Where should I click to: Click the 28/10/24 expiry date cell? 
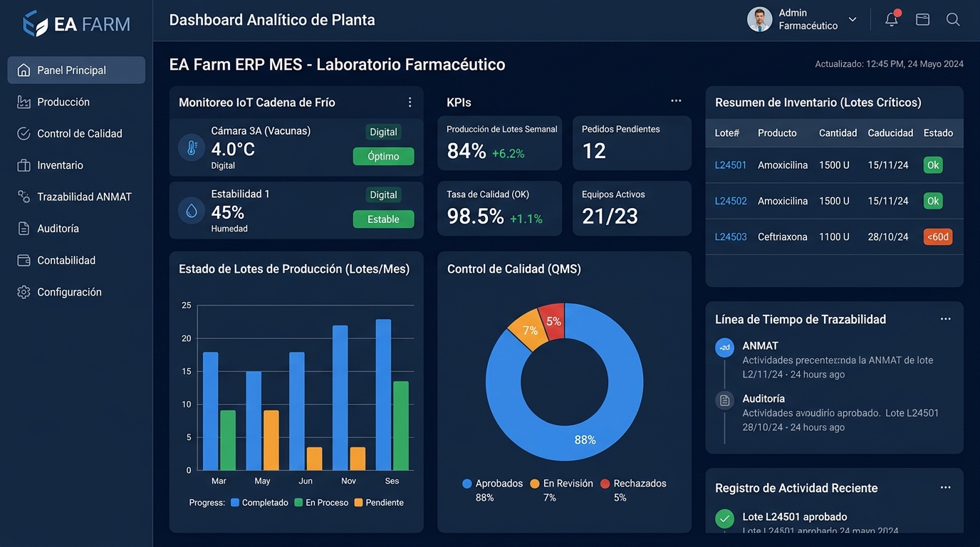888,236
